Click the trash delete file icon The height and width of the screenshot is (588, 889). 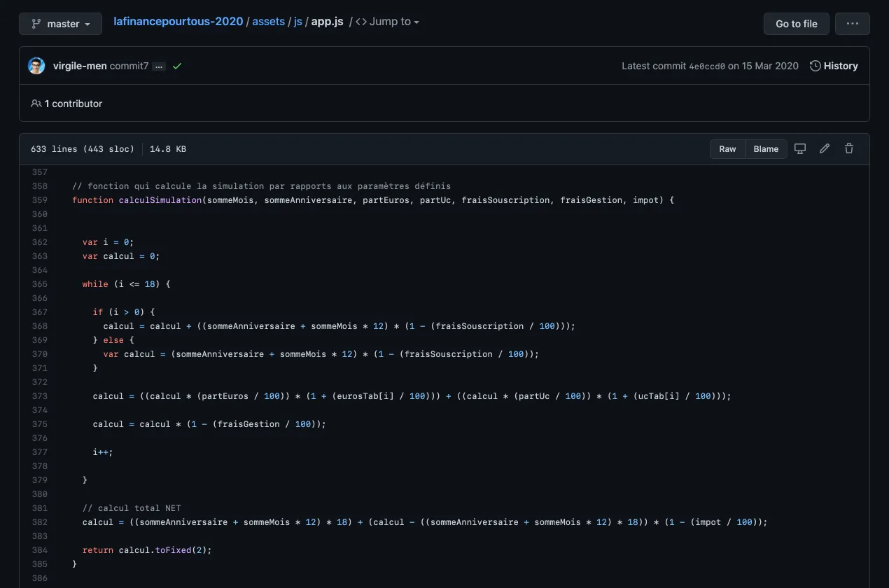pos(849,148)
